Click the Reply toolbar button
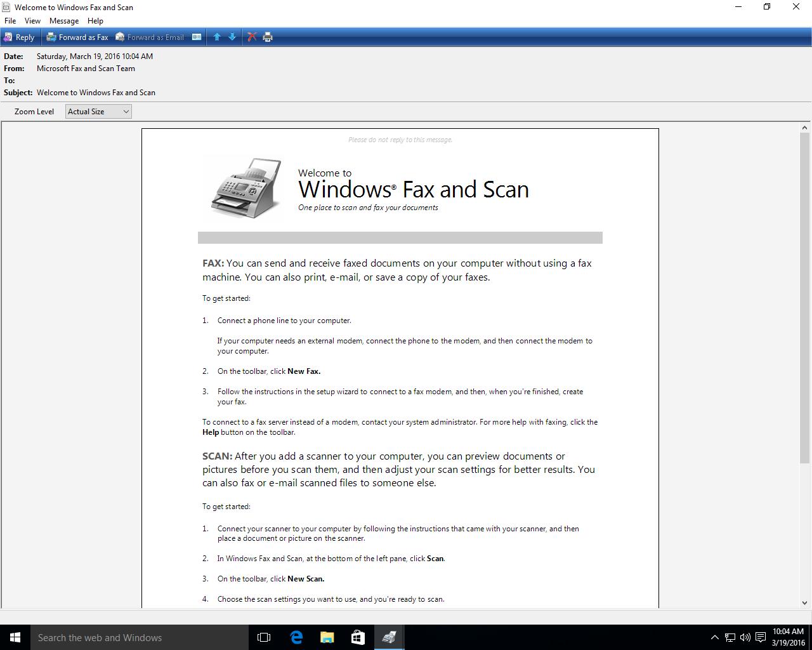The width and height of the screenshot is (812, 650). click(x=19, y=37)
